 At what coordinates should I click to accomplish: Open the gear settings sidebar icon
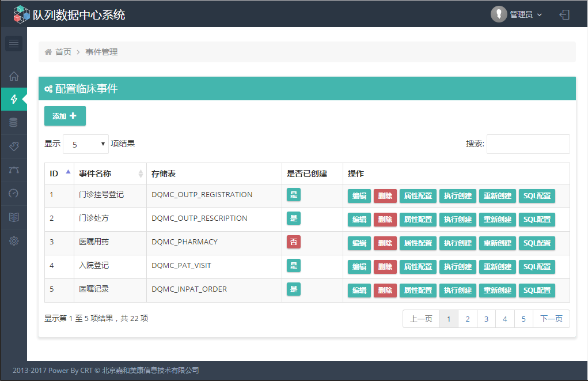(14, 241)
